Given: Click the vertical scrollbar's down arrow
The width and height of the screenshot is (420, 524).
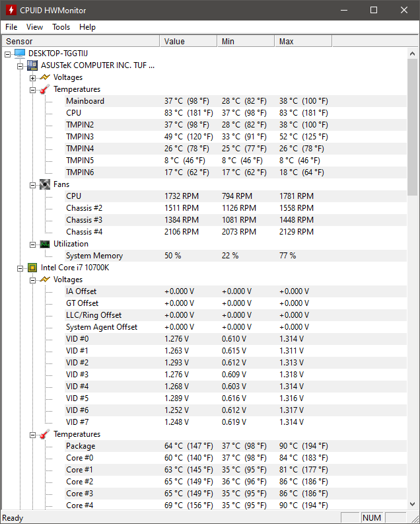Looking at the screenshot, I should [413, 504].
